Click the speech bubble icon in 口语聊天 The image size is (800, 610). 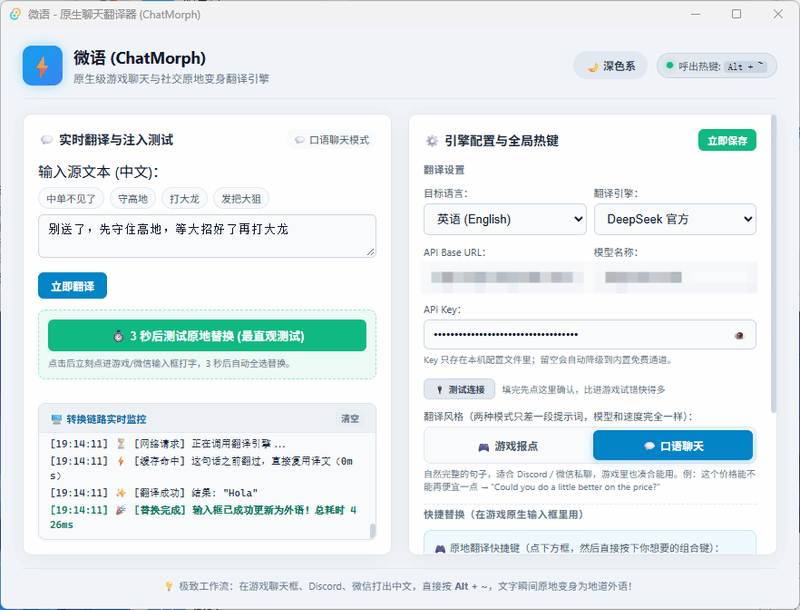649,446
